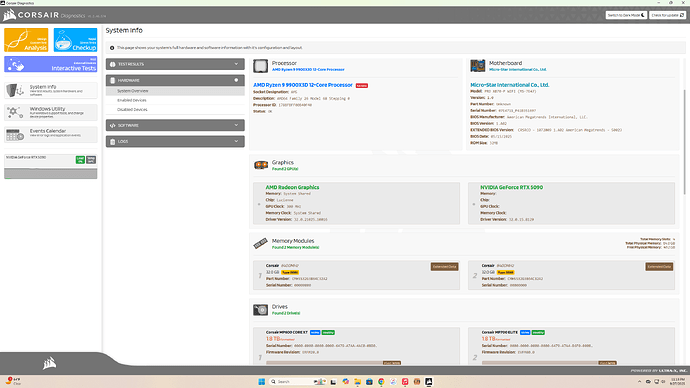Viewport: 690px width, 388px height.
Task: Click the info icon in page description
Action: [112, 48]
